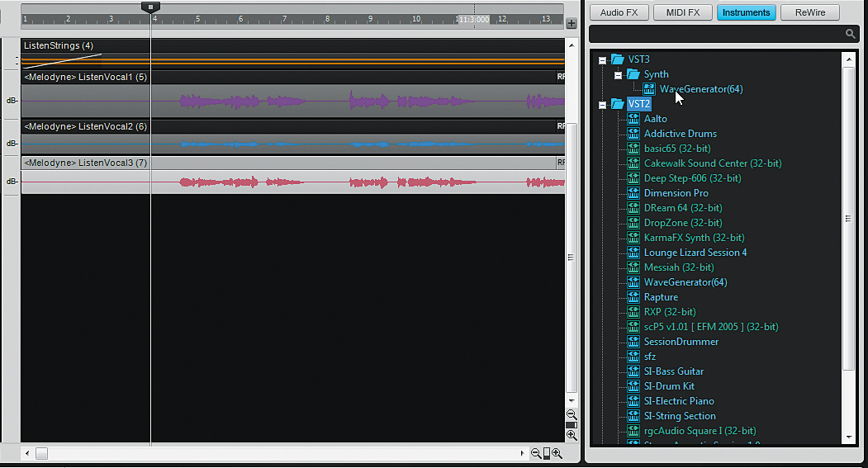This screenshot has width=868, height=468.
Task: Click the SessionDrummer instrument icon
Action: click(x=633, y=342)
